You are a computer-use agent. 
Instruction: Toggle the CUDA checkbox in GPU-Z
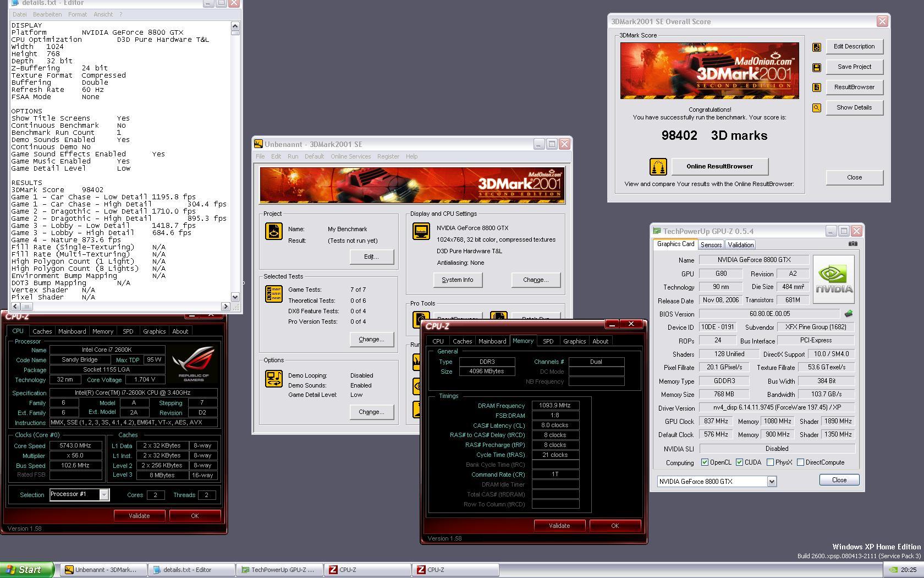coord(739,462)
